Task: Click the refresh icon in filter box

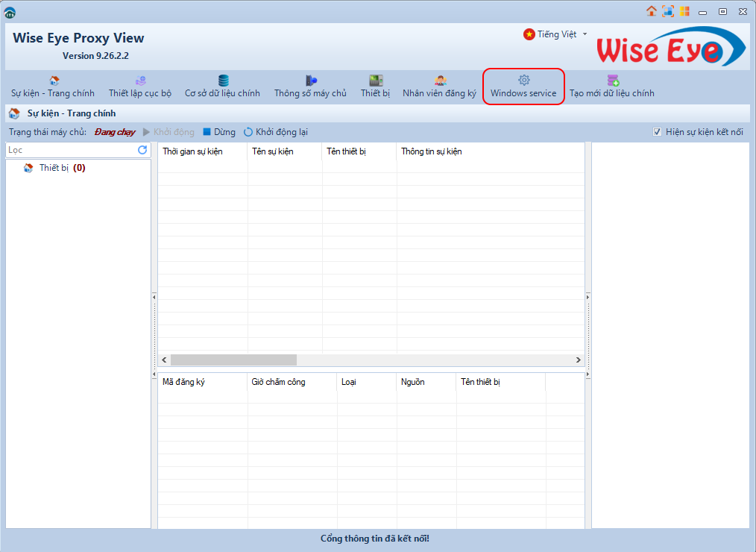Action: 142,150
